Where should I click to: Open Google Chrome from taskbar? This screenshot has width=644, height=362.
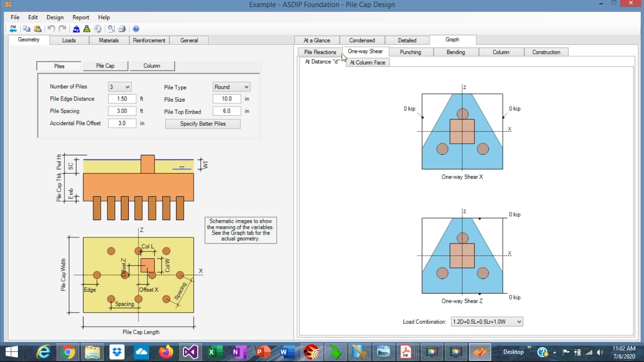coord(68,352)
